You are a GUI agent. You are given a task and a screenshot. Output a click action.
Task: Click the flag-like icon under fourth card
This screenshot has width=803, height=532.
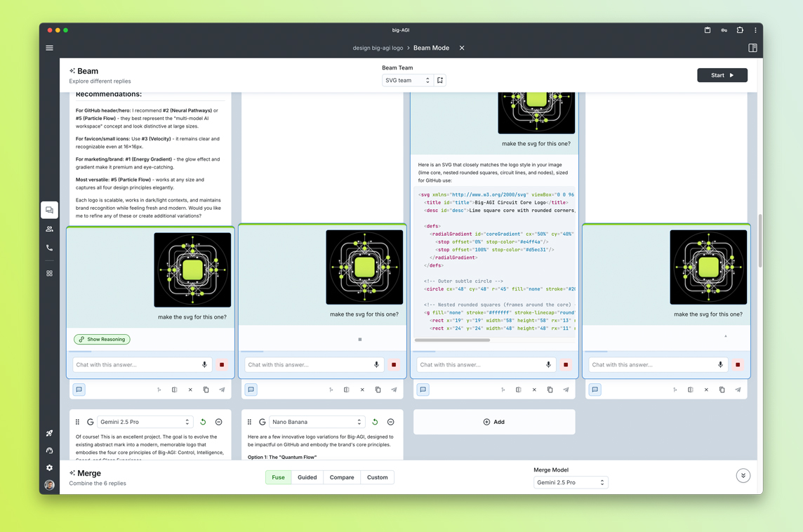click(675, 390)
